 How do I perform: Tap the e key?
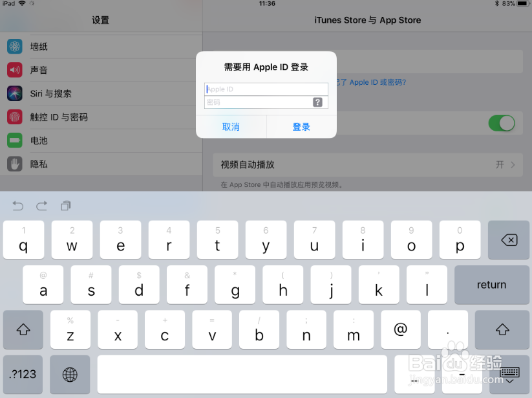120,240
